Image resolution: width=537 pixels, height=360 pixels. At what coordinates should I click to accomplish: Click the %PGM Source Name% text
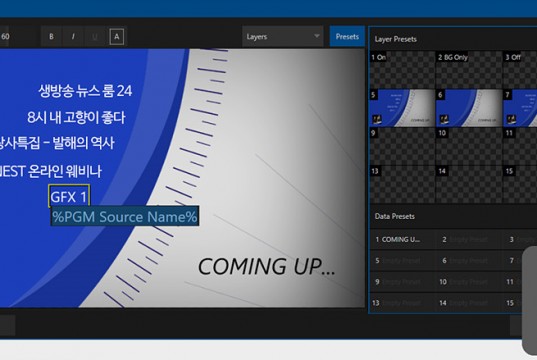coord(125,216)
